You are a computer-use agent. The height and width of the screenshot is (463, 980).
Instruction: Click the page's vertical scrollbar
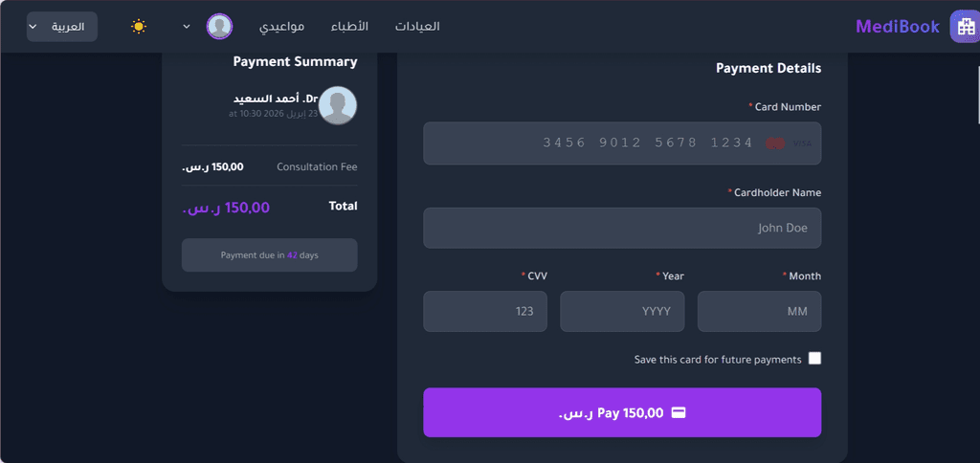tap(976, 96)
